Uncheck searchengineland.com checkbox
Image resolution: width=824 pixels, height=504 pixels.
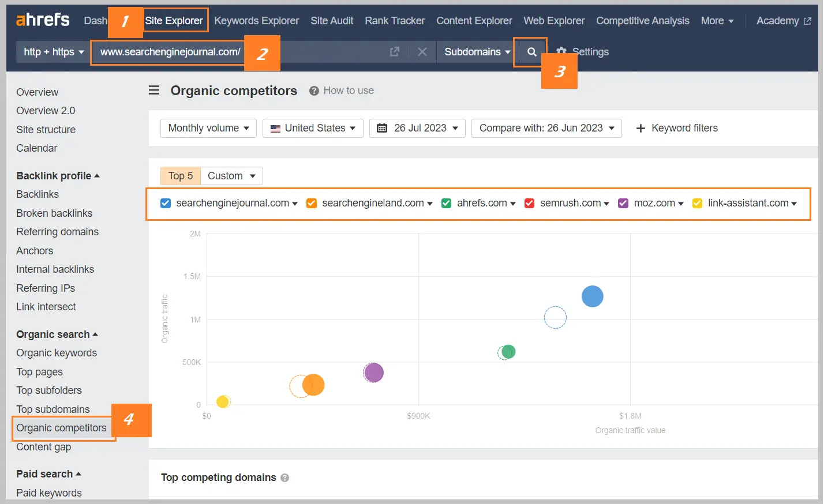click(312, 203)
